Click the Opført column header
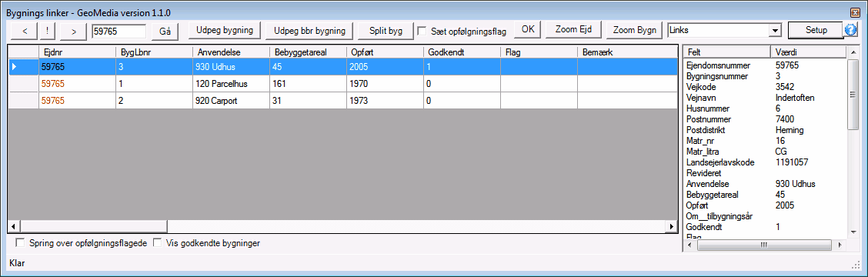 (385, 52)
